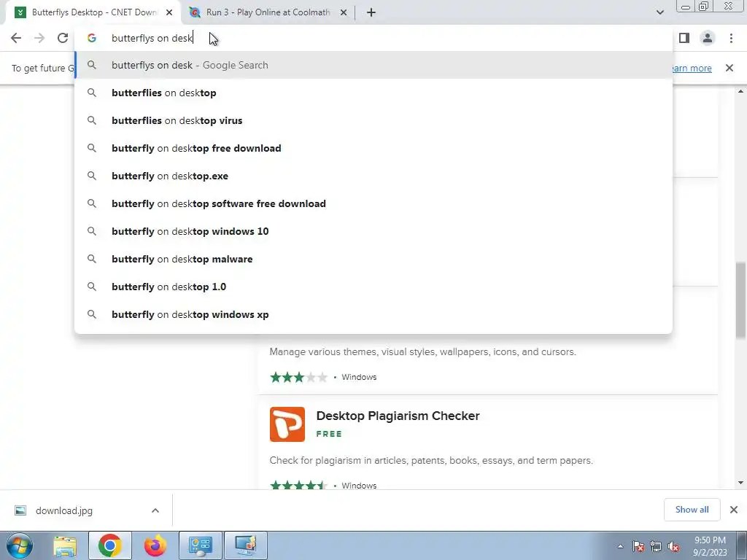Click Show all downloads button
Image resolution: width=747 pixels, height=560 pixels.
tap(692, 510)
